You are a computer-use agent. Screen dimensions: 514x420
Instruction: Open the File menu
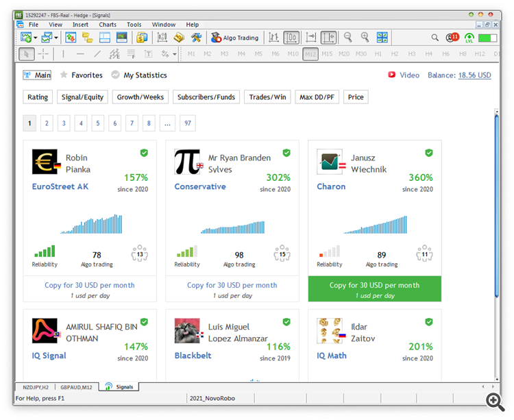[33, 25]
